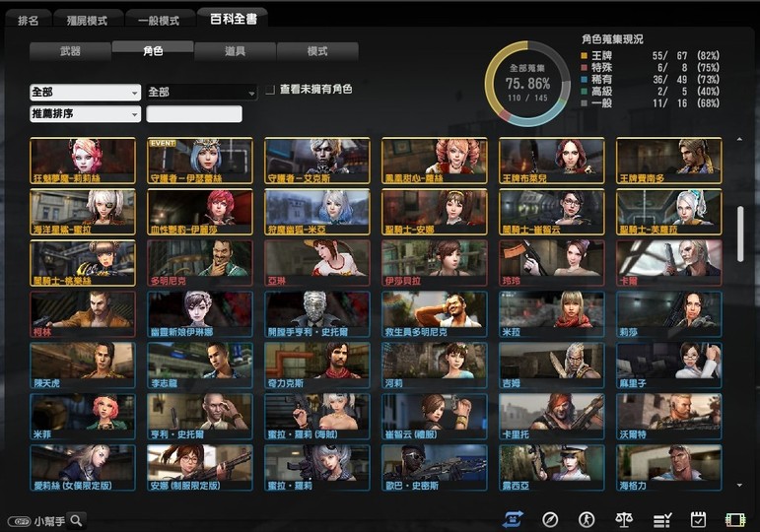Image resolution: width=760 pixels, height=532 pixels.
Task: Click the blue swap arrows icon
Action: coord(512,519)
